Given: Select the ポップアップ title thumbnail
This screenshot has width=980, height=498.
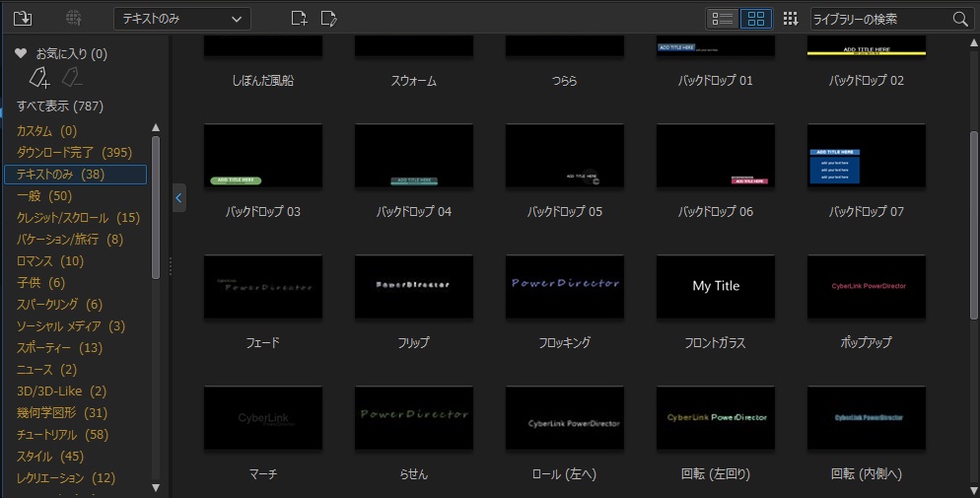Looking at the screenshot, I should (867, 287).
